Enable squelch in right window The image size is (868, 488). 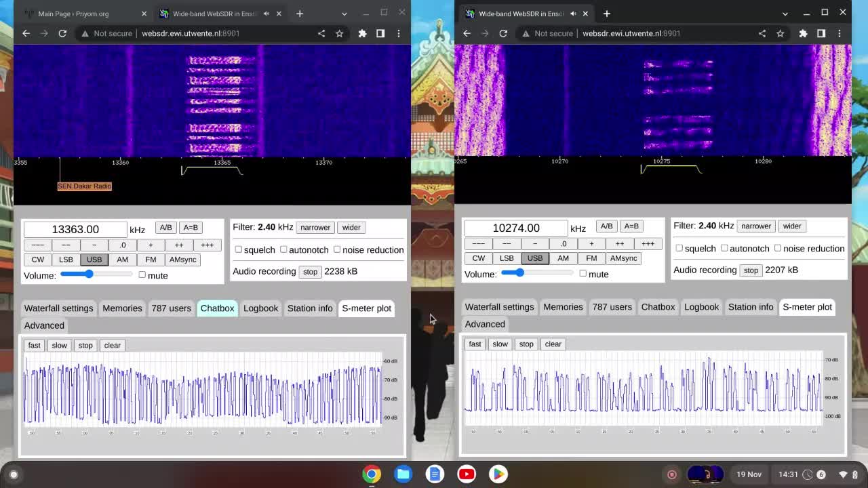click(x=679, y=248)
